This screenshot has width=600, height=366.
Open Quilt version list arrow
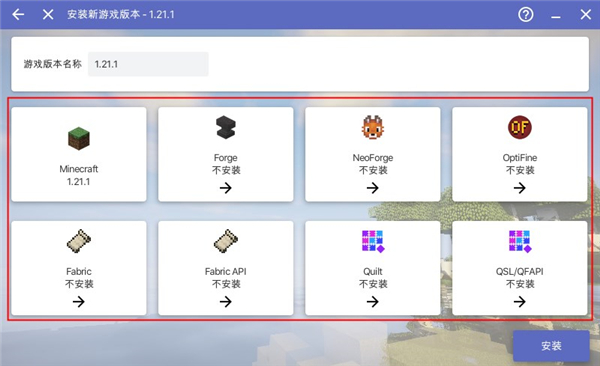point(373,302)
